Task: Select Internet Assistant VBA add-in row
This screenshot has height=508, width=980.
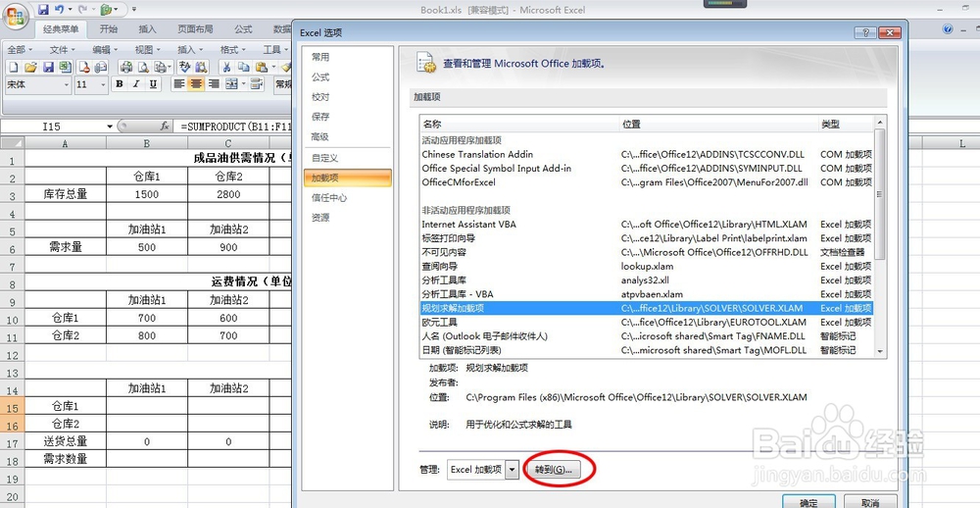Action: 646,224
